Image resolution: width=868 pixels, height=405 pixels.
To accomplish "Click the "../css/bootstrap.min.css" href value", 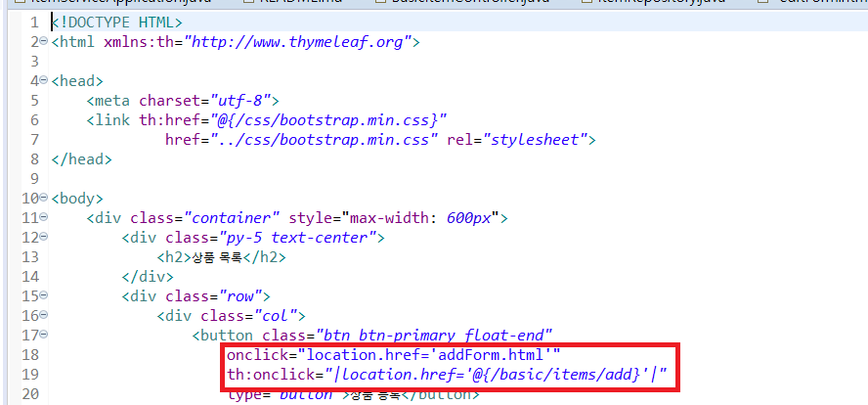I will point(323,140).
